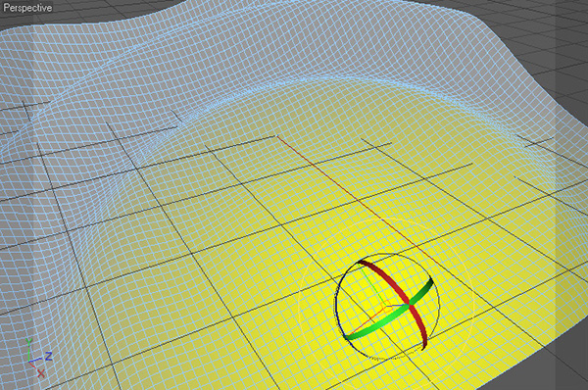Select the short blue axis line inside the gizmo
588x390 pixels.
click(396, 306)
